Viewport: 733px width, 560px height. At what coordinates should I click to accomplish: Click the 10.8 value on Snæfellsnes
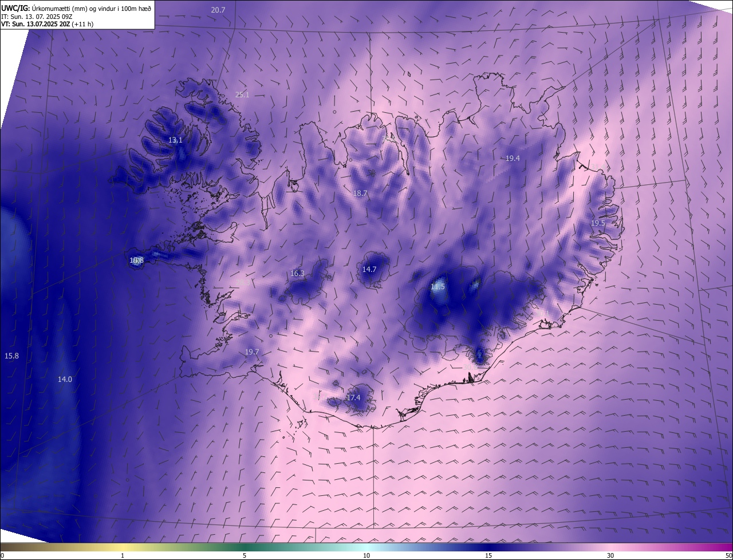click(136, 261)
